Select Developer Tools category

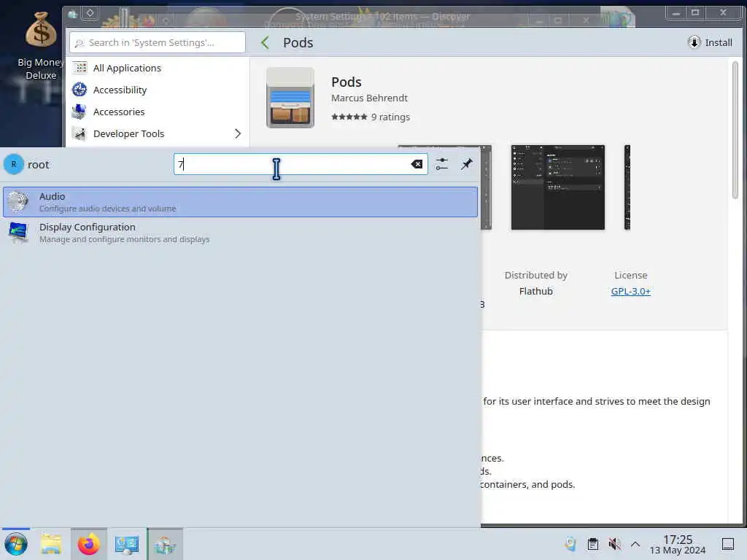click(158, 134)
